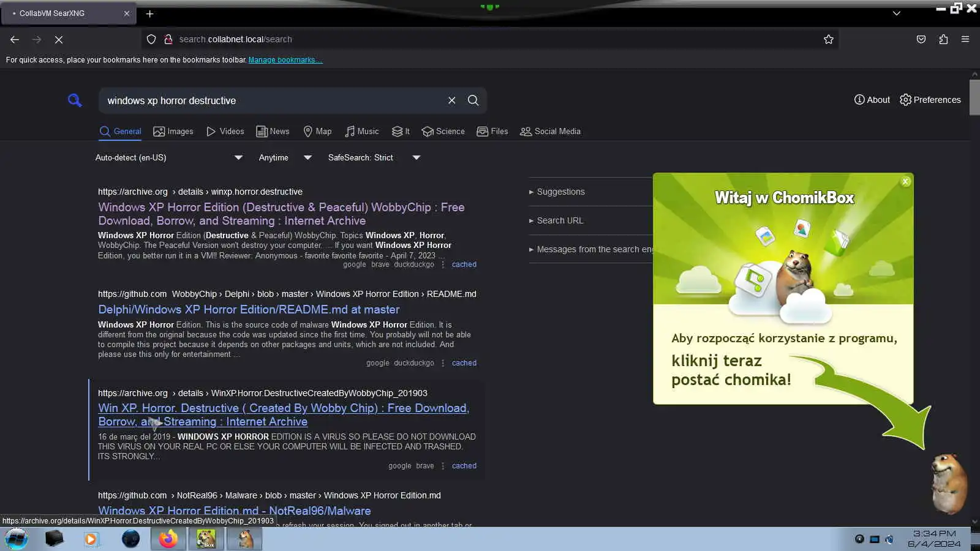Open the ChomikBox taskbar button
Viewport: 980px width, 551px height.
(206, 539)
